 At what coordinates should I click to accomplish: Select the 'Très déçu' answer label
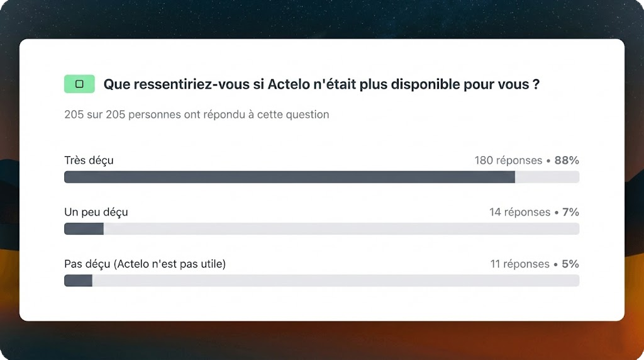click(x=89, y=160)
